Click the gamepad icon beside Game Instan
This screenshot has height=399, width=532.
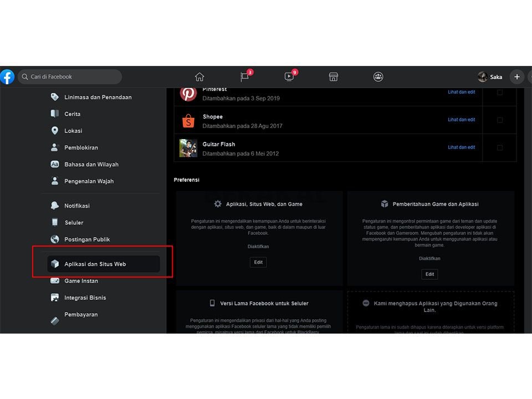pyautogui.click(x=55, y=281)
